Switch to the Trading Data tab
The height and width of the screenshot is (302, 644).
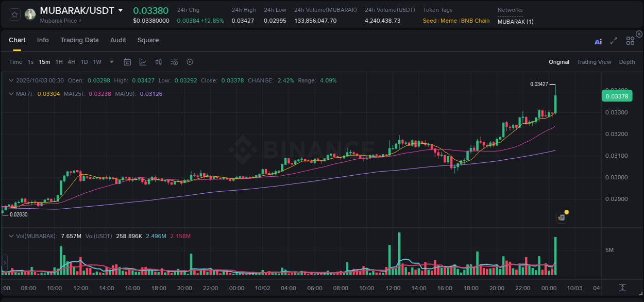[79, 40]
